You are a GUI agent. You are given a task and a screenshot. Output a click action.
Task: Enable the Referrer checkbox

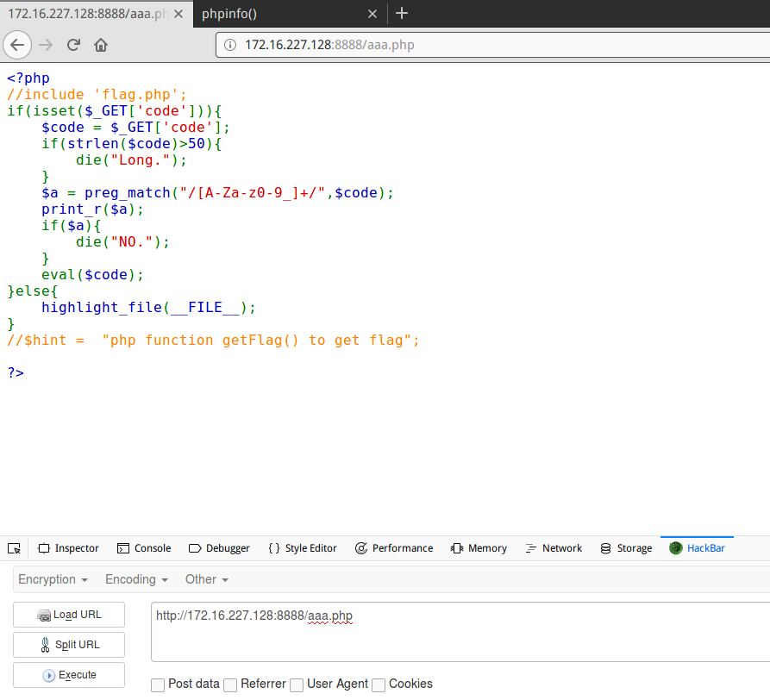point(230,684)
